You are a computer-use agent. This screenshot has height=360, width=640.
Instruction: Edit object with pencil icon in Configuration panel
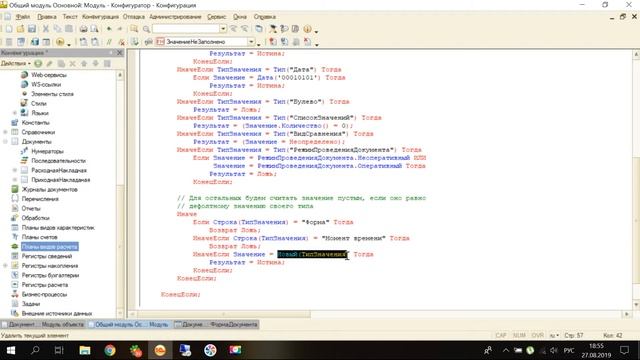click(x=49, y=63)
